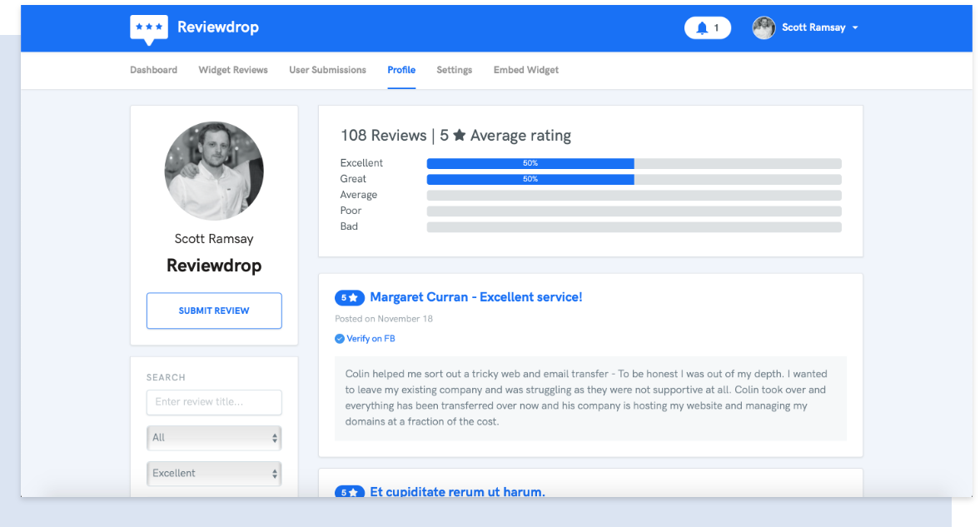Screen dimensions: 980x527
Task: Click the Excellent 50% rating bar
Action: tap(530, 163)
